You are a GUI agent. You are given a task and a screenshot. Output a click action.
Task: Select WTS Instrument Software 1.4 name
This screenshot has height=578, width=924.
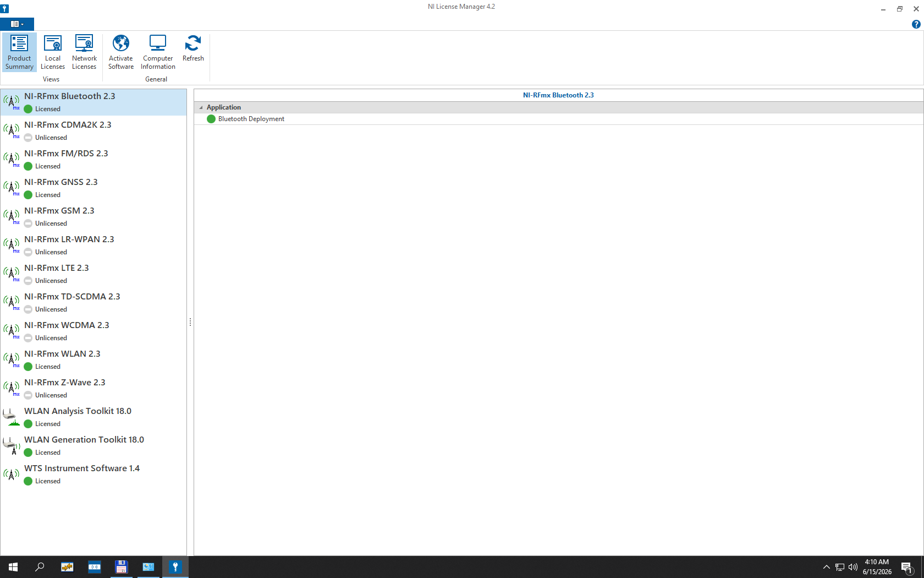coord(82,468)
